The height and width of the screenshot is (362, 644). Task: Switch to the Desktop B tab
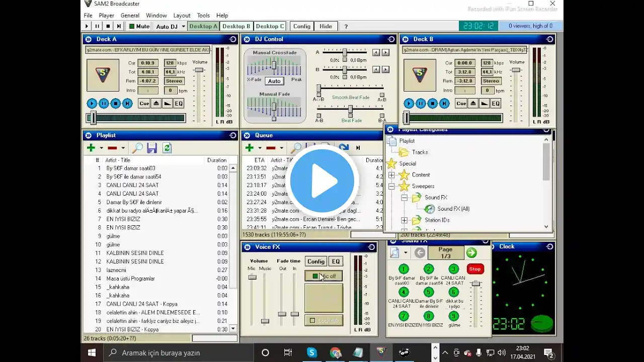click(236, 26)
